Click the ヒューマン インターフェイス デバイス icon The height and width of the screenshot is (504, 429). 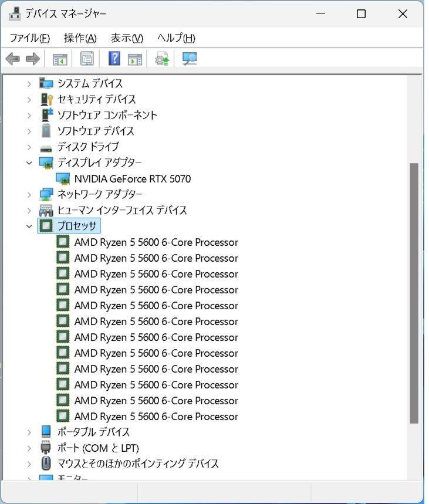tap(46, 211)
